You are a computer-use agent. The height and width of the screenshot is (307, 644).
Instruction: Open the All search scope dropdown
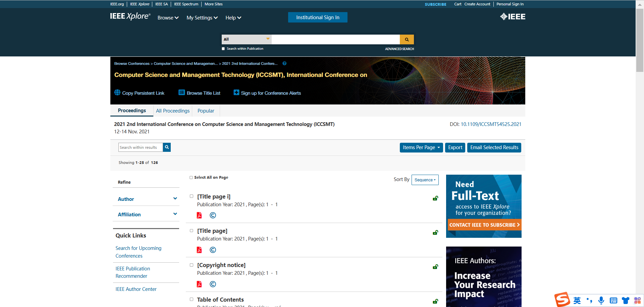tap(247, 39)
